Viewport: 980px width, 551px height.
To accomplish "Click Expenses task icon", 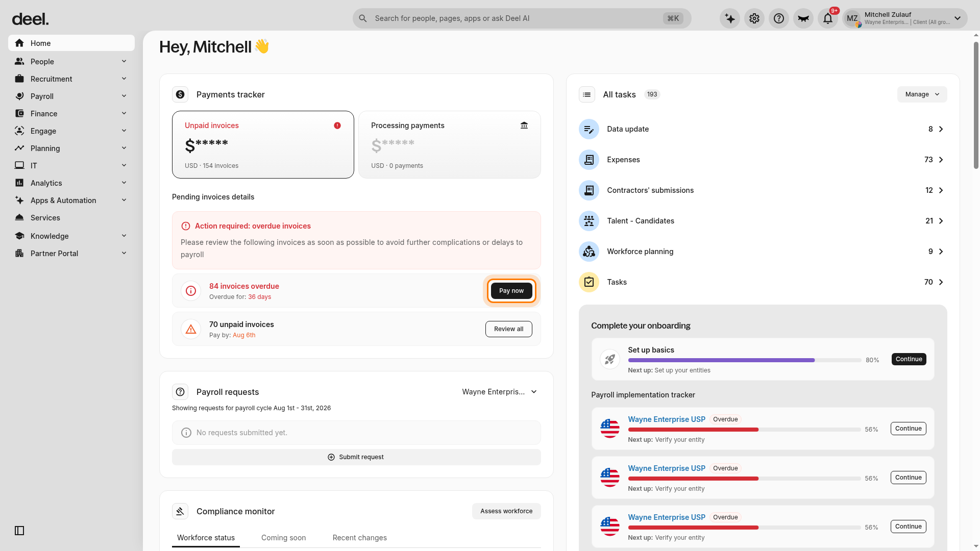I will [x=589, y=160].
